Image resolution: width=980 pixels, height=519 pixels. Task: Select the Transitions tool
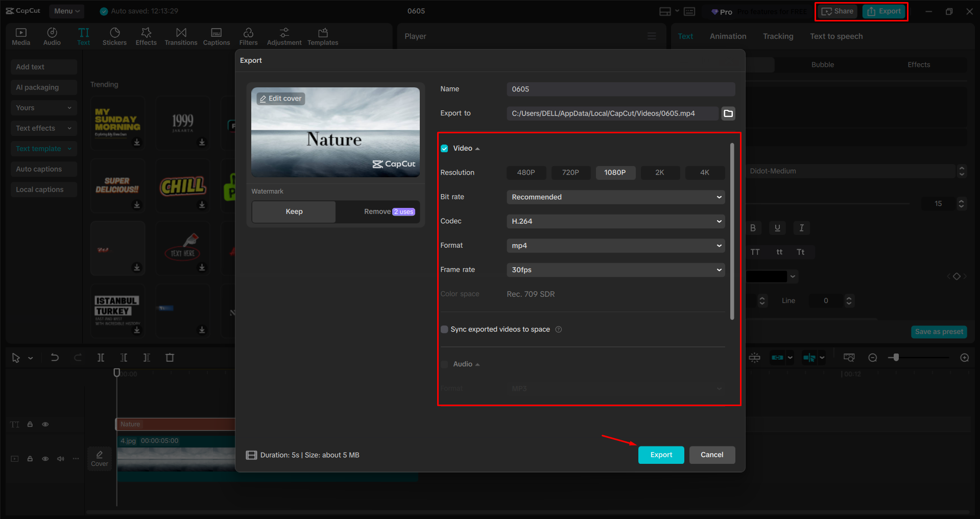181,36
